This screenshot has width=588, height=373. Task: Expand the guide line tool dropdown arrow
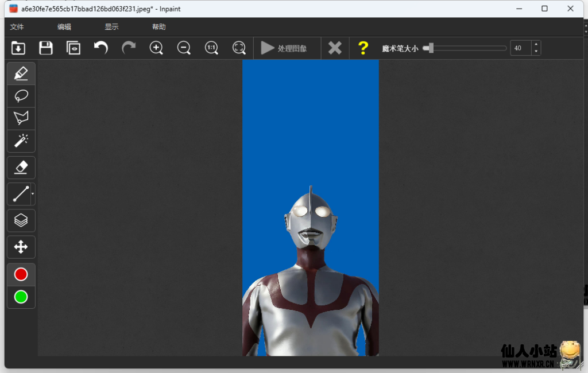pyautogui.click(x=33, y=194)
